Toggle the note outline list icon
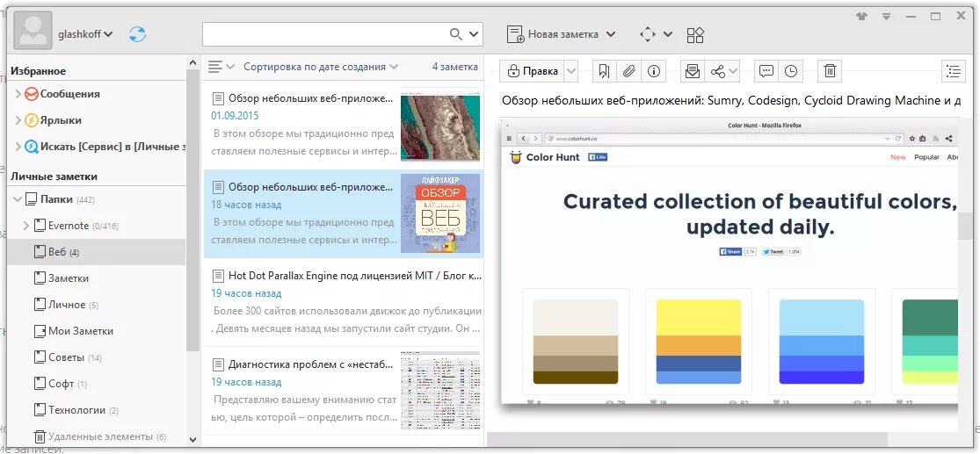Screen dimensions: 980x454 [x=953, y=71]
